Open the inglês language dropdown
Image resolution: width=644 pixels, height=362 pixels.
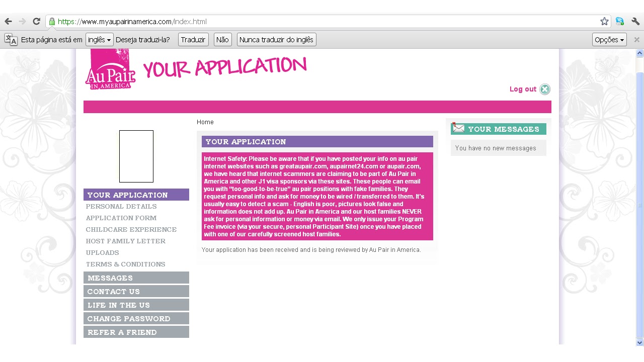pyautogui.click(x=100, y=40)
